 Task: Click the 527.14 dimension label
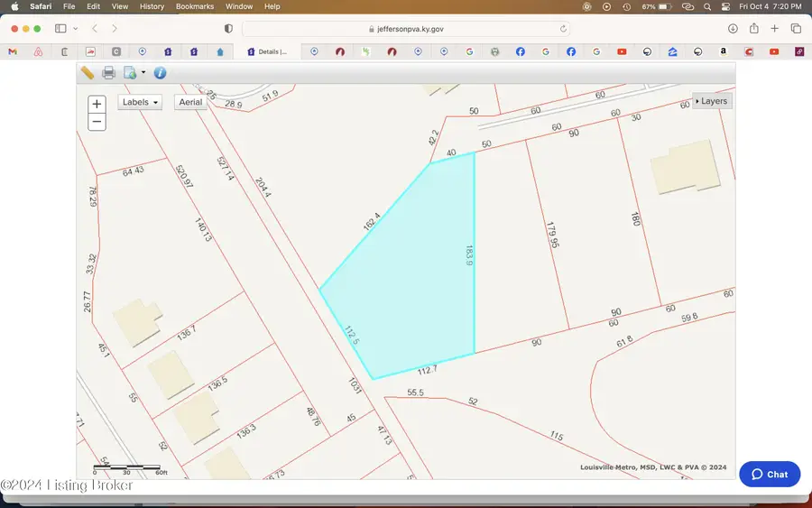226,169
